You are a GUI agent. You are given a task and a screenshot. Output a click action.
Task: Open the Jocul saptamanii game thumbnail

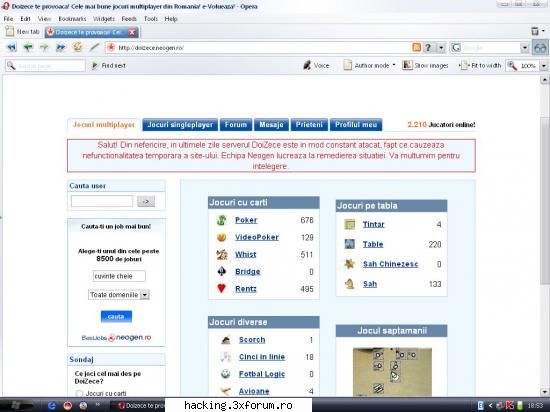392,372
